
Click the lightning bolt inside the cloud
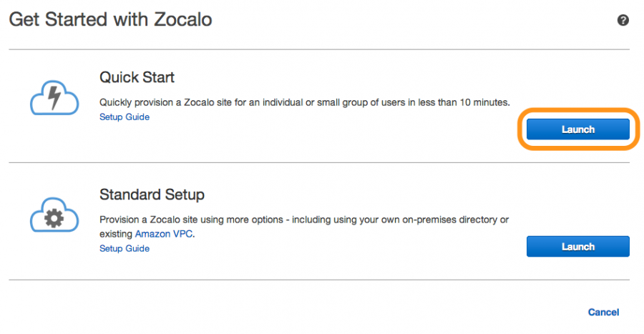click(54, 97)
